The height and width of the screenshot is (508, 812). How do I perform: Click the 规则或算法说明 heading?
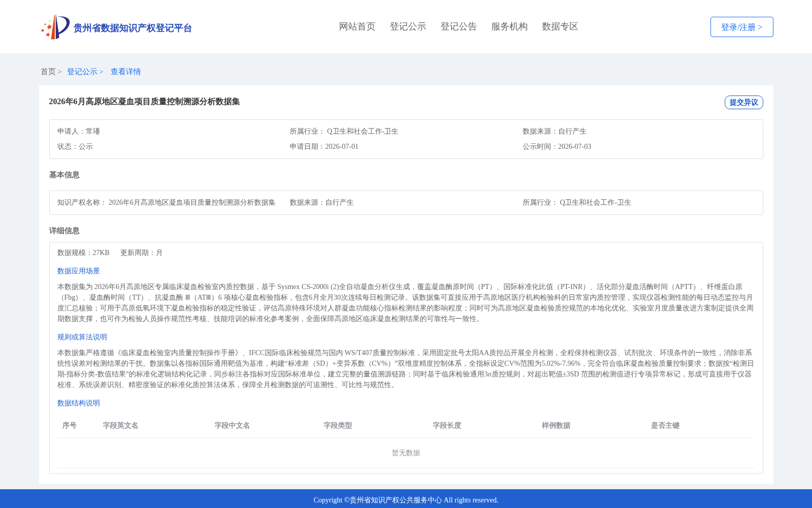[82, 337]
